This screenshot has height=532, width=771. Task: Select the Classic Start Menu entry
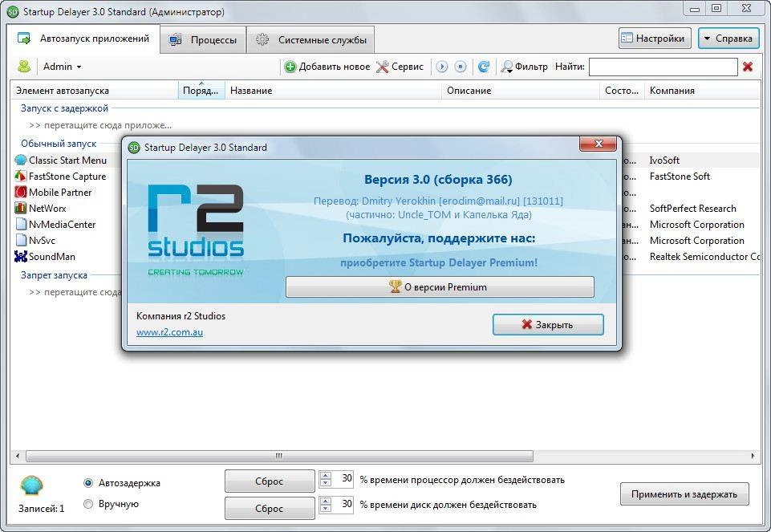[x=68, y=160]
